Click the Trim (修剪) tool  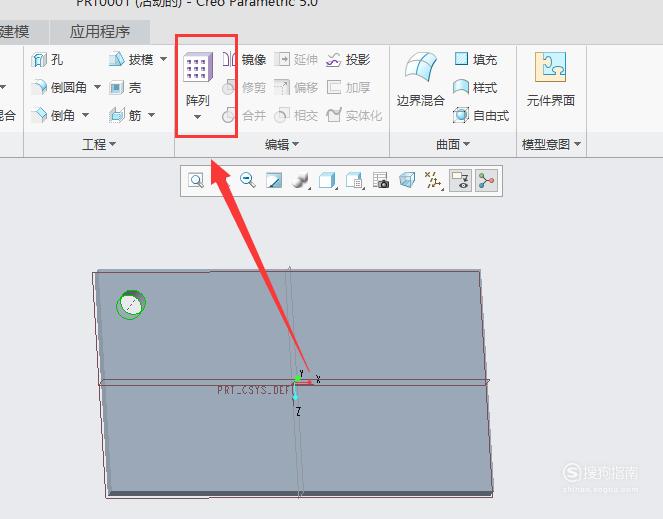(x=244, y=88)
